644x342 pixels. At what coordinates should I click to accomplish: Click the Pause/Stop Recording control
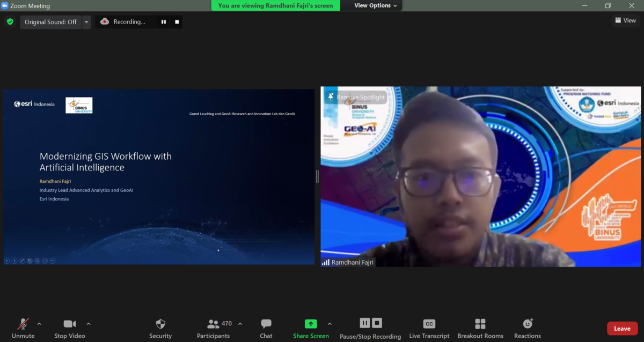370,329
